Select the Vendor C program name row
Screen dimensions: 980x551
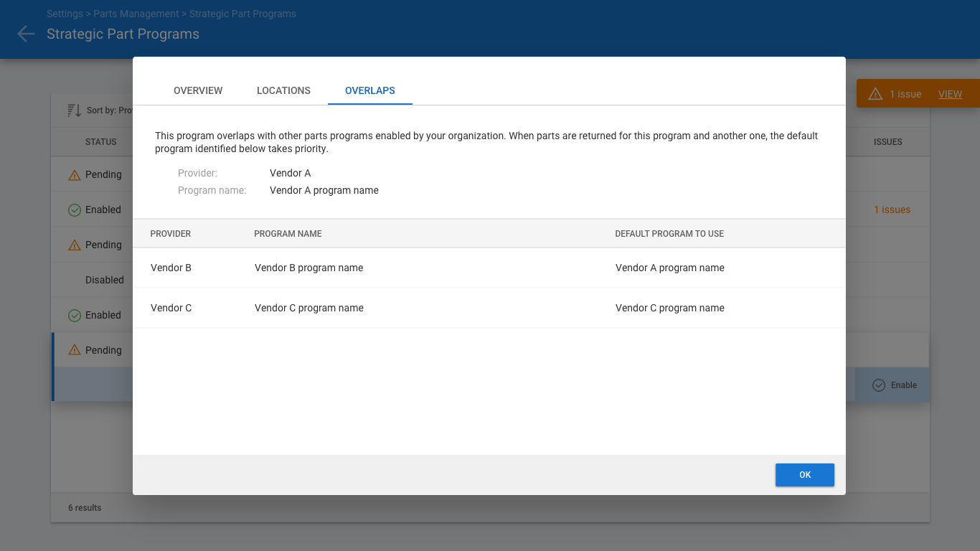coord(489,308)
